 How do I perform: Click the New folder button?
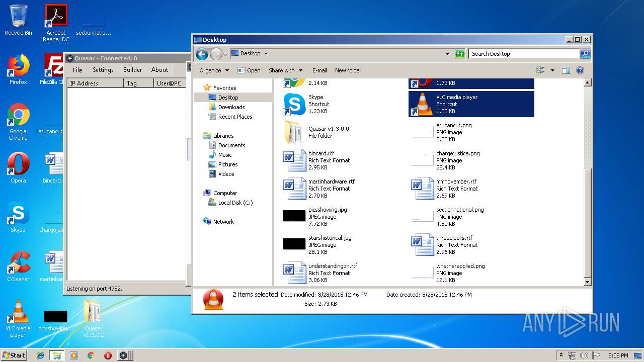pos(348,70)
